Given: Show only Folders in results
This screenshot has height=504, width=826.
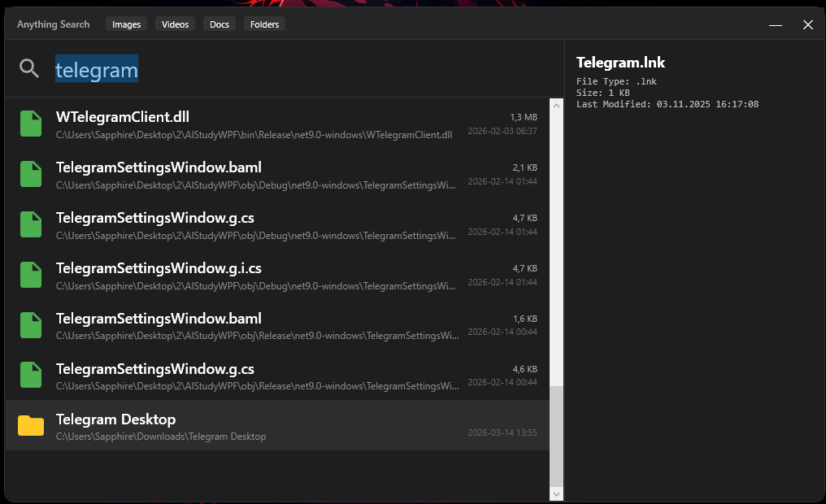Looking at the screenshot, I should pos(264,24).
